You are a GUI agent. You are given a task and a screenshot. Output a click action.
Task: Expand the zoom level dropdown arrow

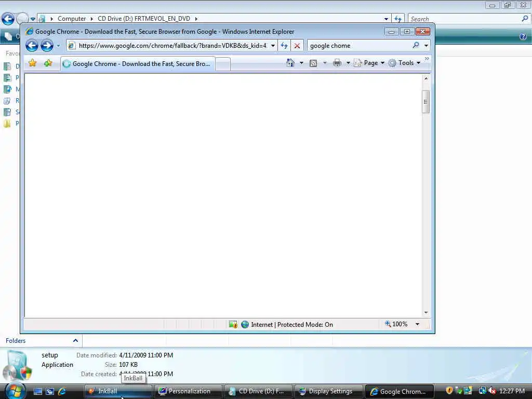[417, 324]
